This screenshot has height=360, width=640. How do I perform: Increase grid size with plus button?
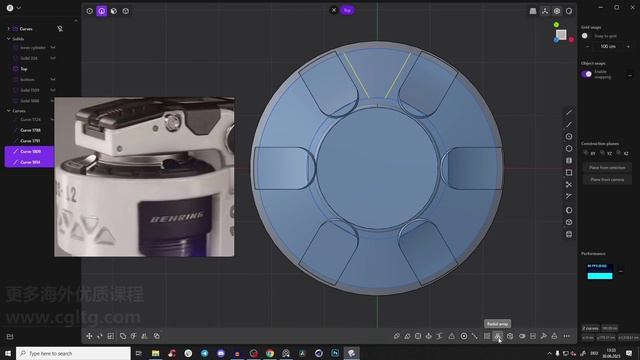[628, 47]
